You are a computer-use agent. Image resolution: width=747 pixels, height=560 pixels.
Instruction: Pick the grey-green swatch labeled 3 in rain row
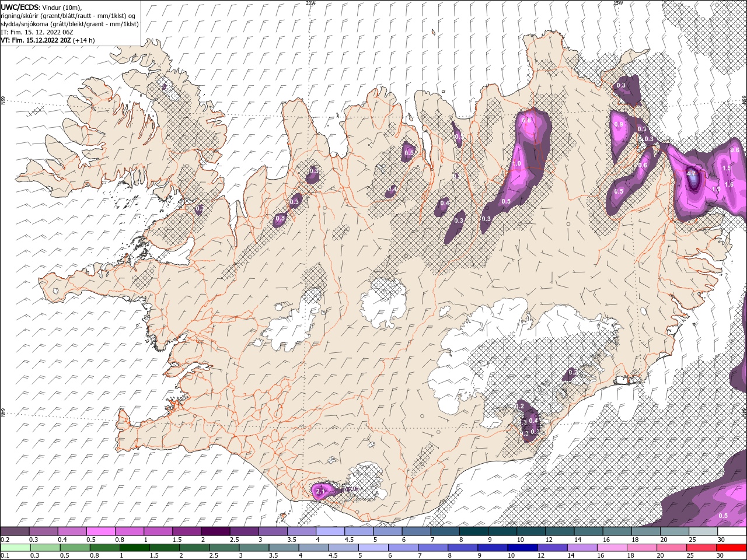click(x=254, y=548)
